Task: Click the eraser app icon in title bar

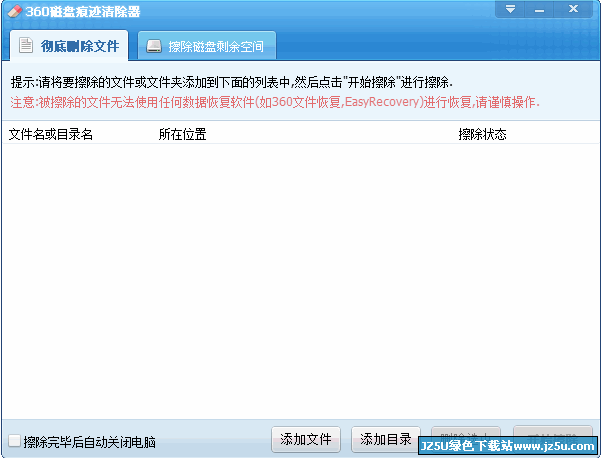Action: pyautogui.click(x=15, y=11)
